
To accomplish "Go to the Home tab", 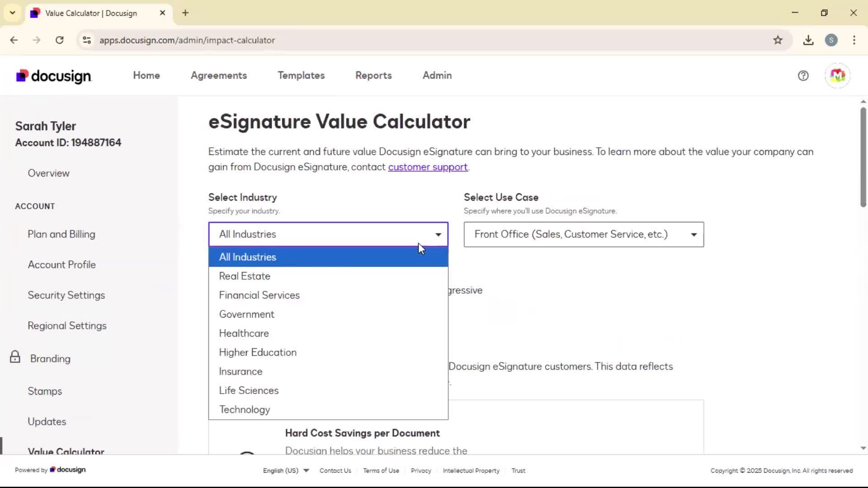I will click(146, 75).
